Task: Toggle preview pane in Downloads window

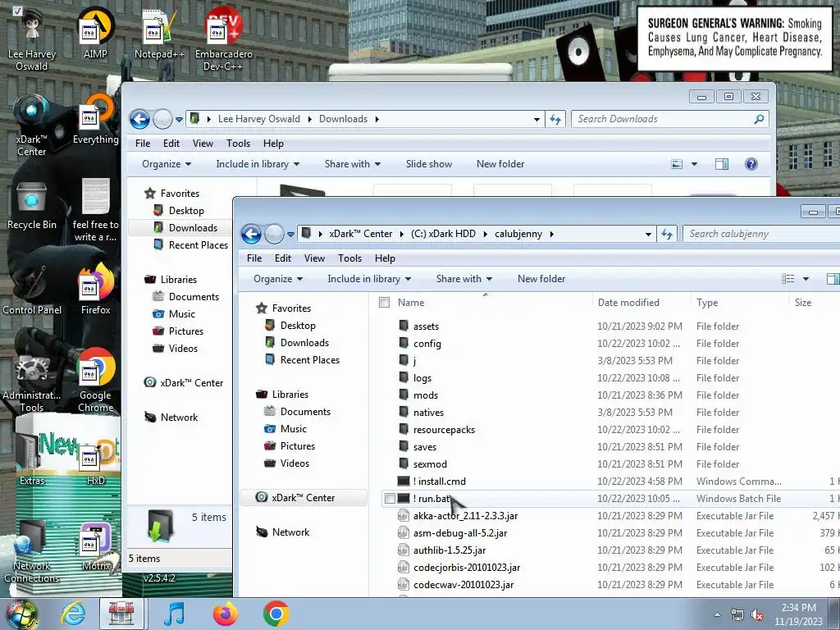Action: 722,164
